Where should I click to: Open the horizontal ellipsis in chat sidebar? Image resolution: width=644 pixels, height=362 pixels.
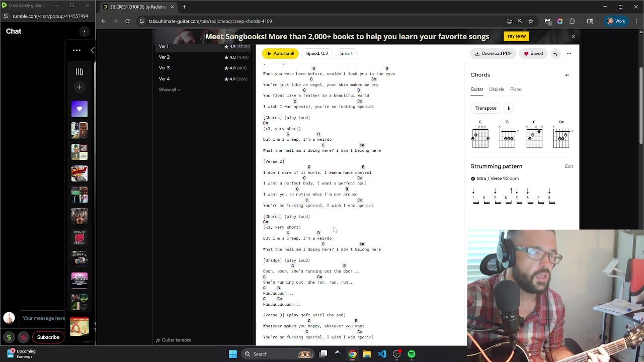(x=77, y=50)
